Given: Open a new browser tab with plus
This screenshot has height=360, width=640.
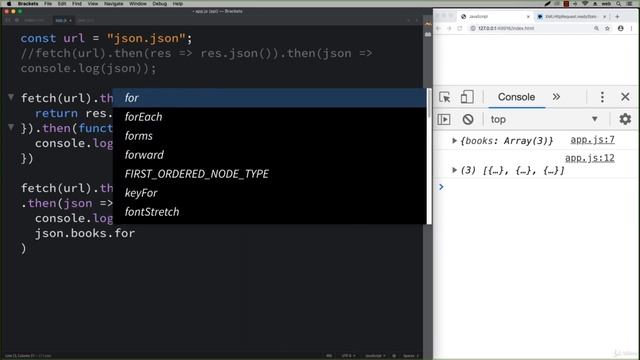Looking at the screenshot, I should coord(617,17).
